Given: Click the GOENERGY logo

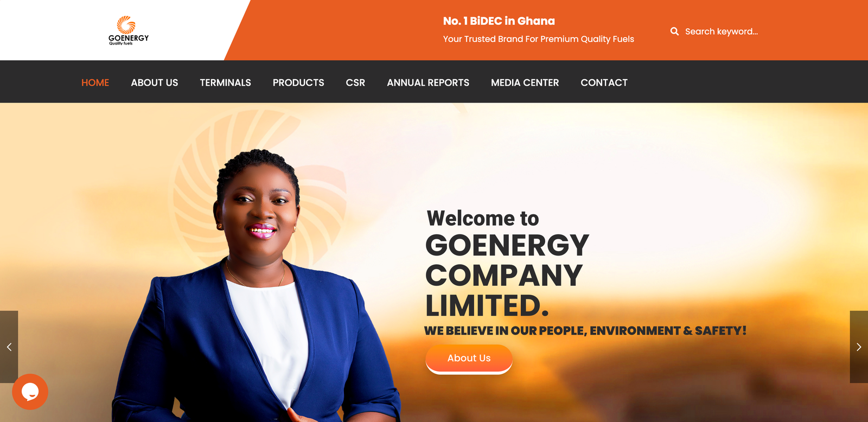Looking at the screenshot, I should 129,30.
